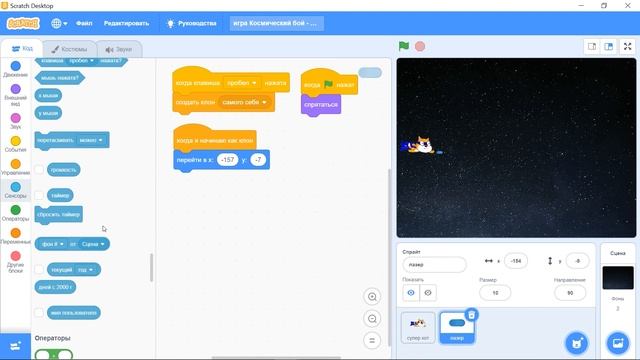Edit the sprite x position field
Image resolution: width=640 pixels, height=360 pixels.
point(516,261)
